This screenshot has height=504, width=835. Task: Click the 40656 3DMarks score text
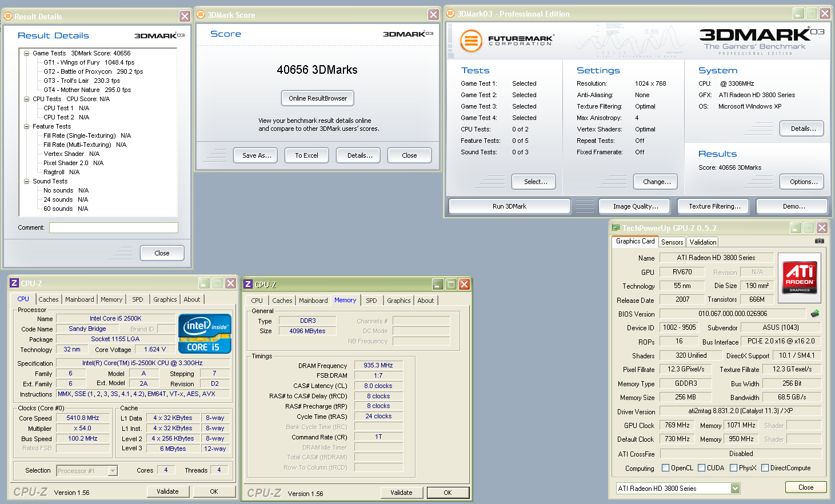(x=317, y=70)
